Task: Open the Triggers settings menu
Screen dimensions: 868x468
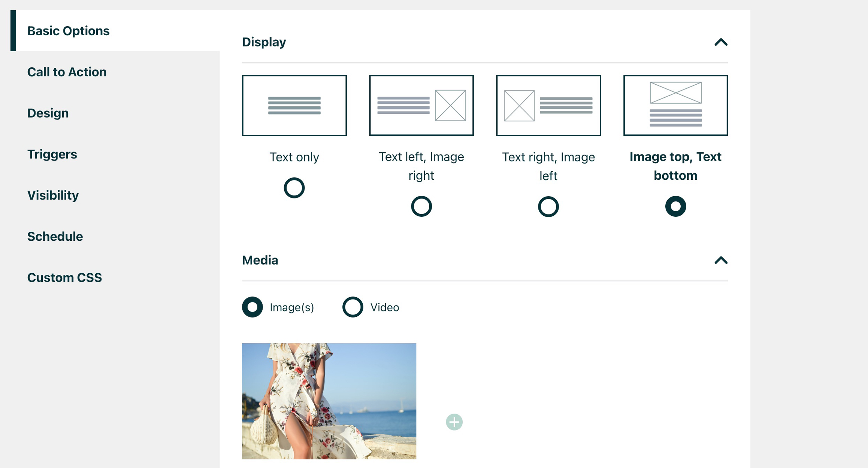Action: (x=52, y=154)
